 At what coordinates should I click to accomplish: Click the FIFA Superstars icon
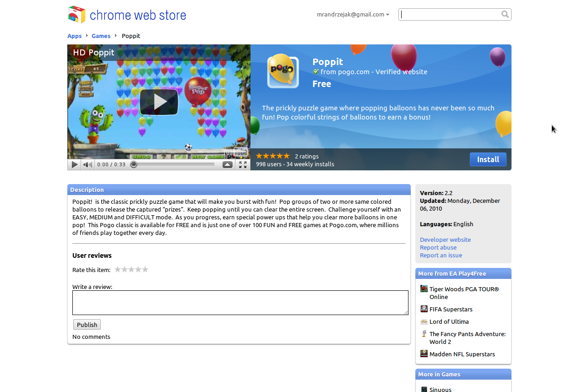pyautogui.click(x=424, y=309)
